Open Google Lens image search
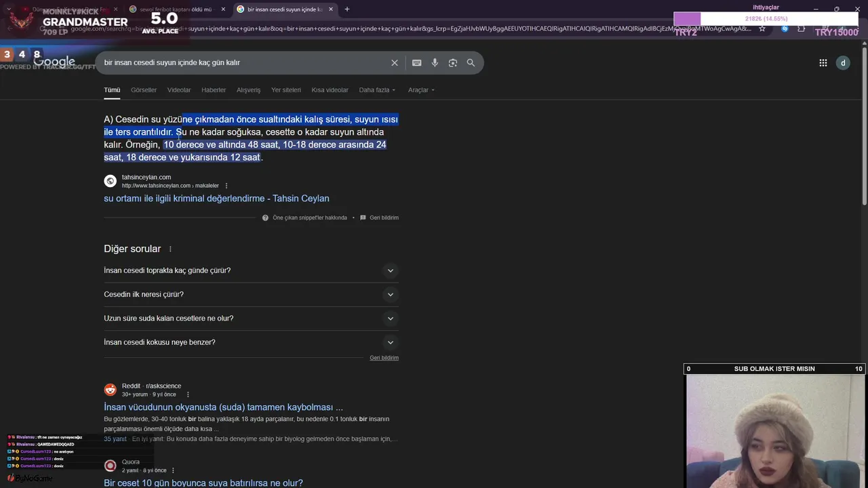 (x=452, y=62)
